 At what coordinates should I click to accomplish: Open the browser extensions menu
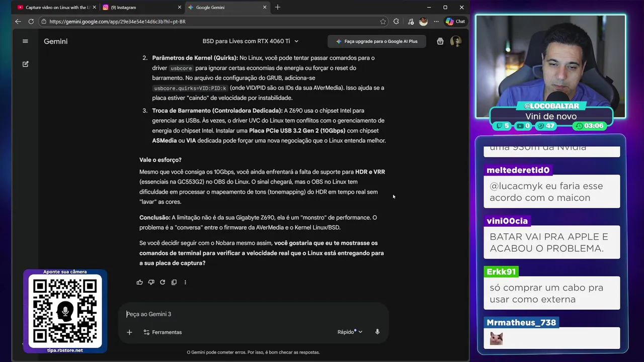click(396, 22)
